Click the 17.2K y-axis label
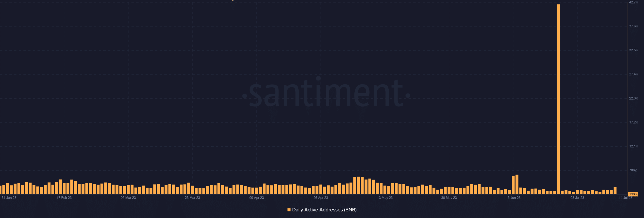The height and width of the screenshot is (218, 644). [x=633, y=122]
